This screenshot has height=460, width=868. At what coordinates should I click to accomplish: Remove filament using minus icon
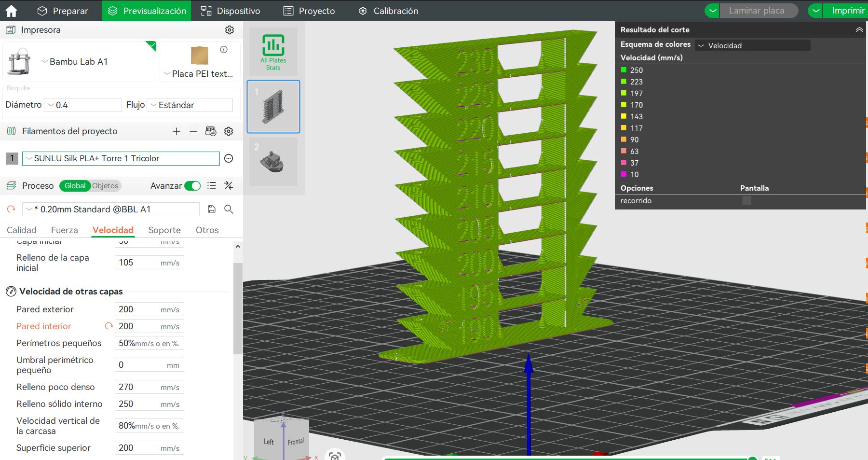193,131
